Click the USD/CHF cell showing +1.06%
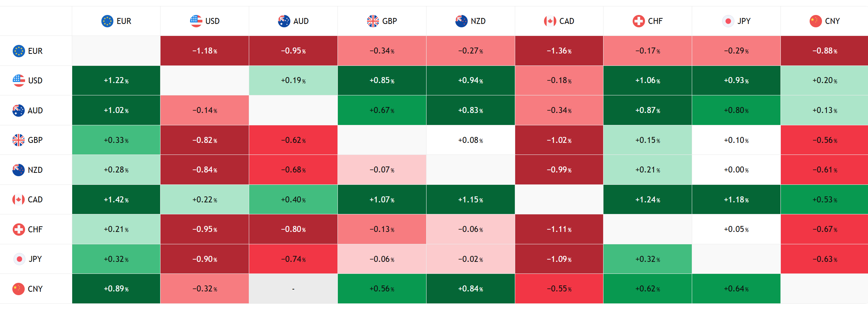868x312 pixels. [x=648, y=80]
